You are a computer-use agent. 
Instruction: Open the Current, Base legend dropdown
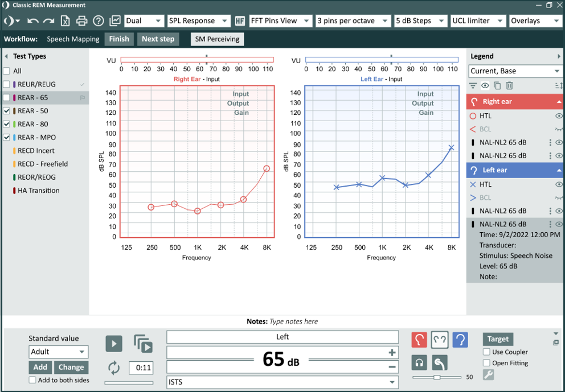click(515, 71)
